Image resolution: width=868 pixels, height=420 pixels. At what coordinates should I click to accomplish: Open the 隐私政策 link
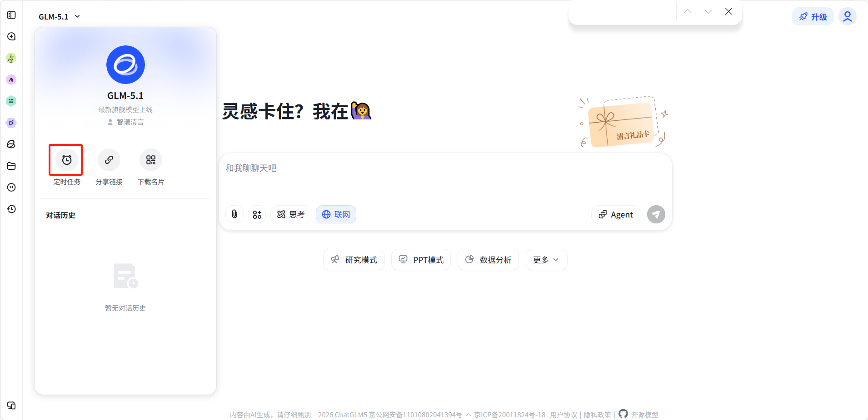tap(597, 415)
